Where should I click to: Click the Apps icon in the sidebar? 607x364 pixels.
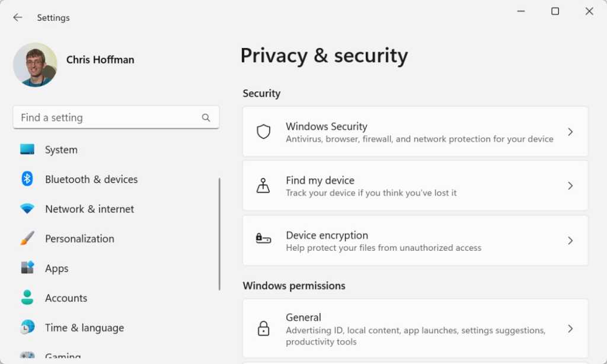(x=27, y=268)
